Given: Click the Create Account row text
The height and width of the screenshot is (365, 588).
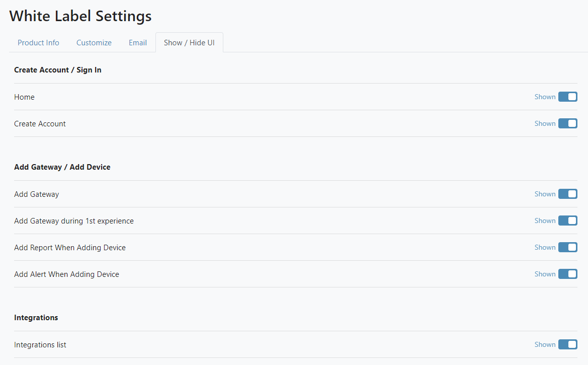Looking at the screenshot, I should tap(40, 123).
